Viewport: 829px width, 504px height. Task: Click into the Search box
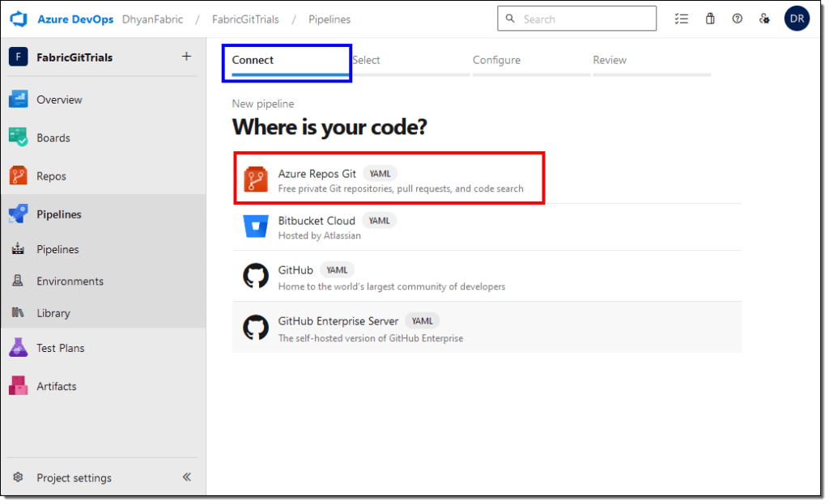585,19
